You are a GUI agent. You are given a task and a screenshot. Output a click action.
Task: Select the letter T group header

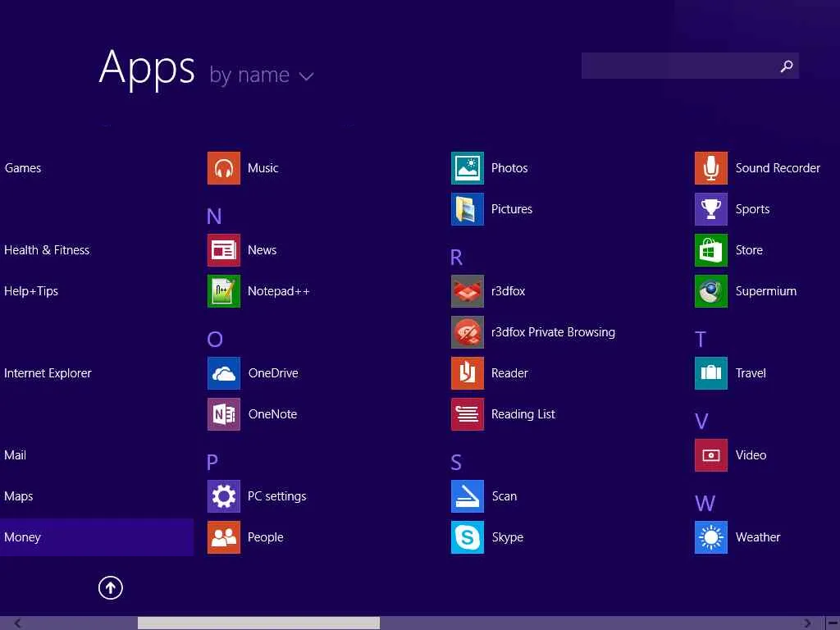click(701, 339)
